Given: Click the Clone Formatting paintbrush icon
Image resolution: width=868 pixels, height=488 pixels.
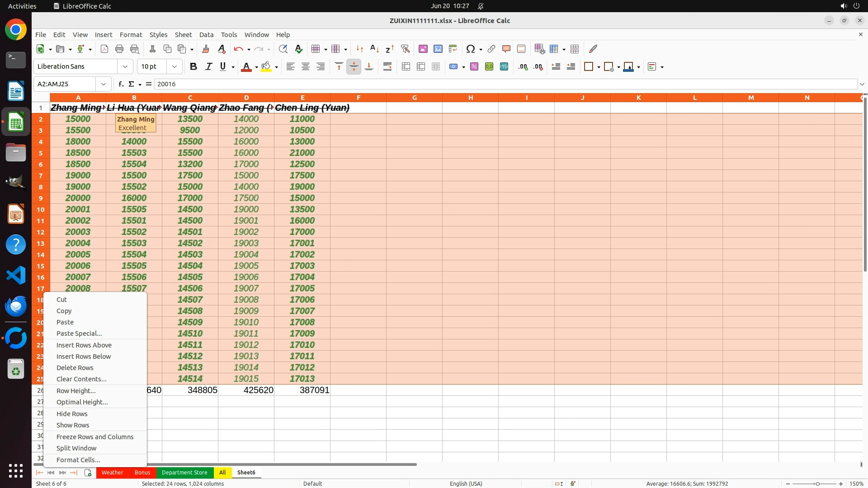Looking at the screenshot, I should click(x=206, y=49).
